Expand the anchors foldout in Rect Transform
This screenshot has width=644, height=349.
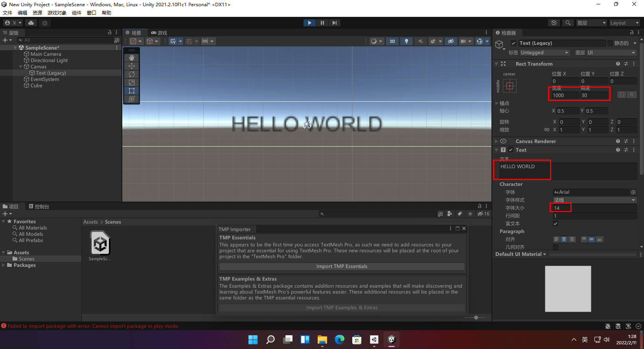point(497,103)
